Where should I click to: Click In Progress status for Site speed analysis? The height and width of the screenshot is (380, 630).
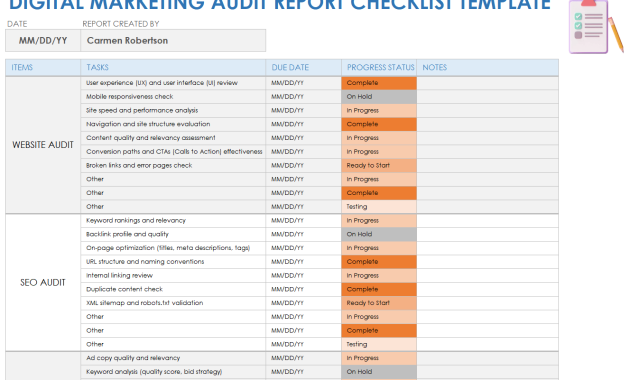(x=379, y=110)
